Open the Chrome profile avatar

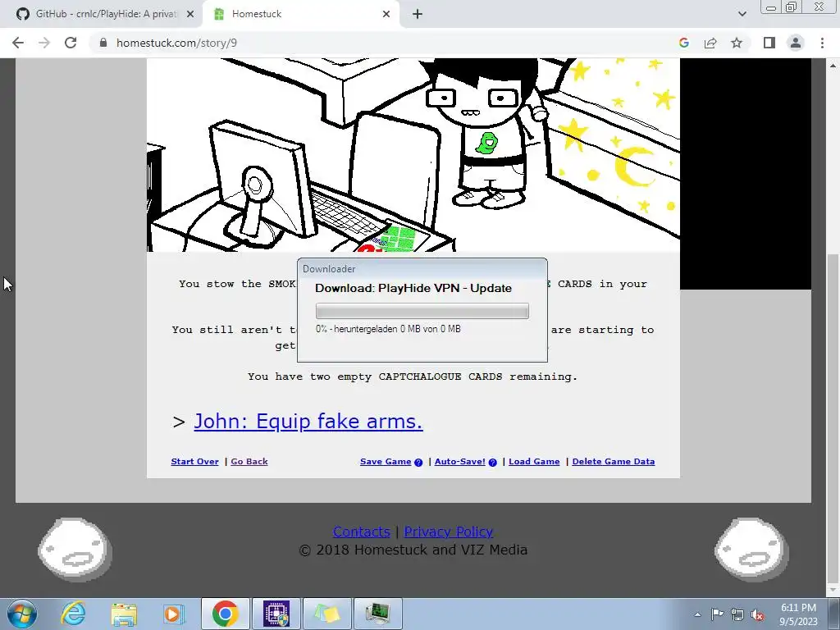(796, 43)
